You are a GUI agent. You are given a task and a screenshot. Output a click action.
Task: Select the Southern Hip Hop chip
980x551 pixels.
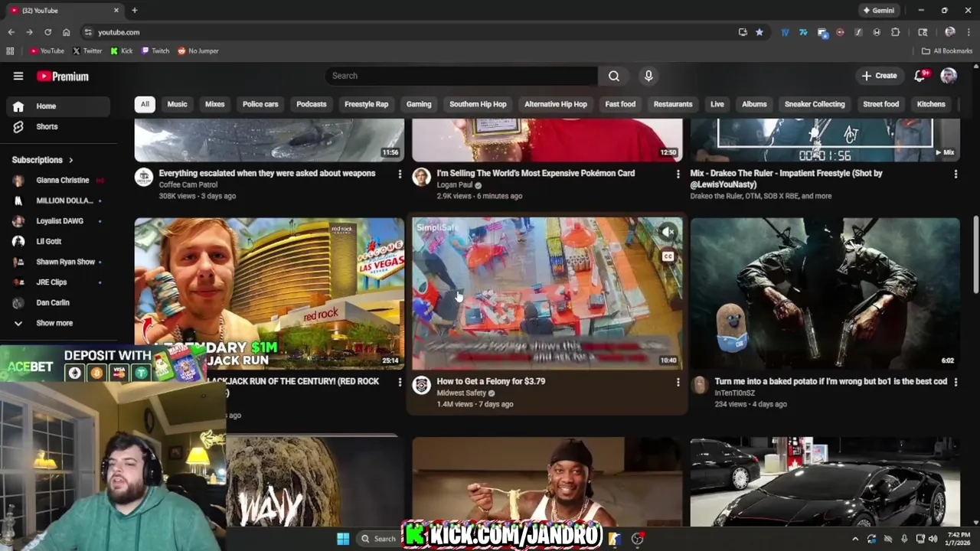pos(478,104)
